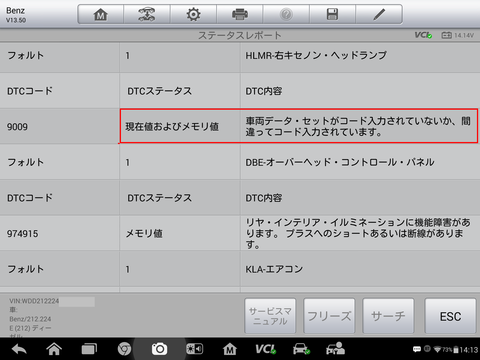The width and height of the screenshot is (480, 360).
Task: Tap the ステータスレポート title
Action: tap(240, 35)
